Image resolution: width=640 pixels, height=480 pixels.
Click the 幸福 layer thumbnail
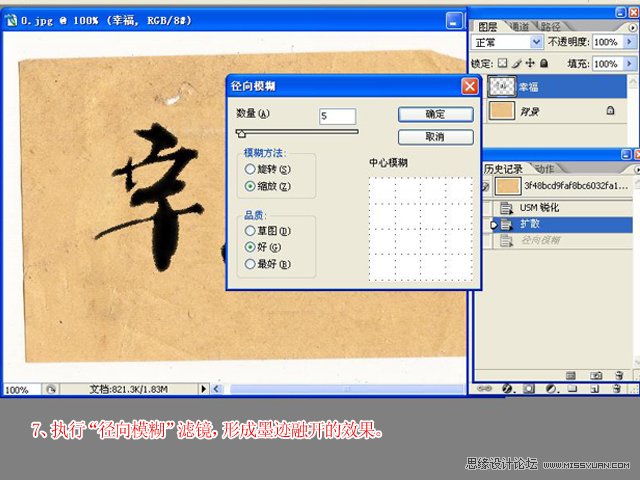click(502, 86)
